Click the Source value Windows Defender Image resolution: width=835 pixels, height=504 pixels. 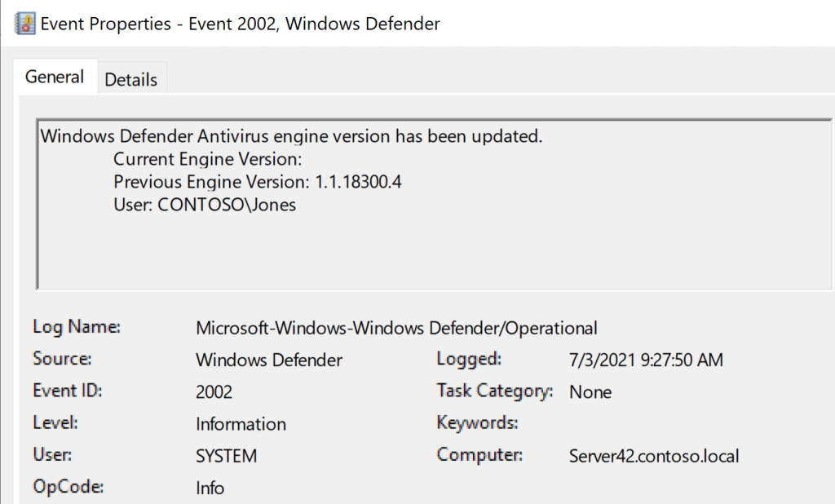pyautogui.click(x=269, y=360)
